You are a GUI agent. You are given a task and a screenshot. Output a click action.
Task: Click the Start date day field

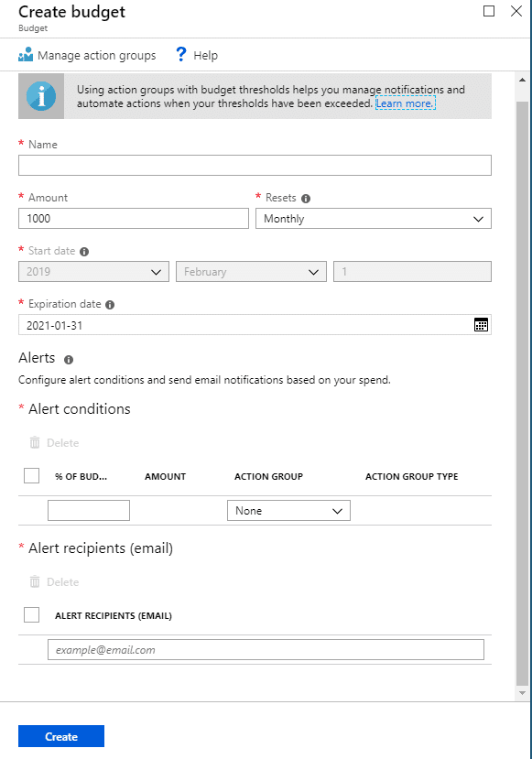pos(412,272)
